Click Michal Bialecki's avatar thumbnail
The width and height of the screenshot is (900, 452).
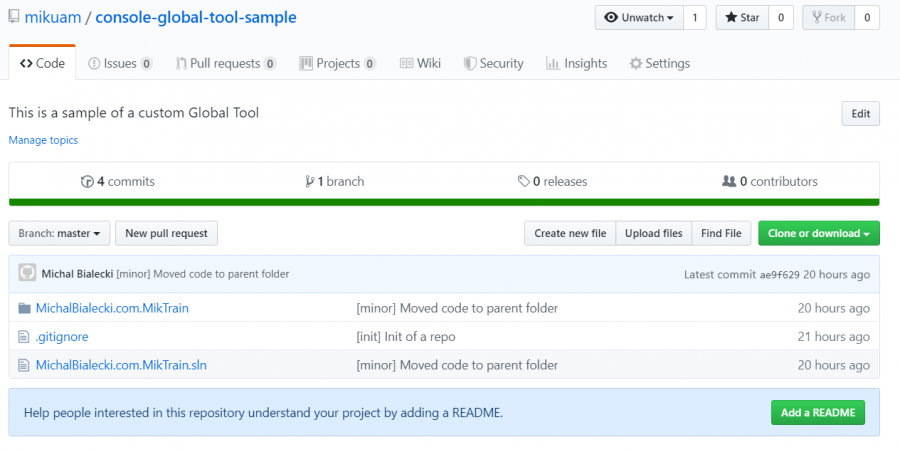click(x=27, y=274)
